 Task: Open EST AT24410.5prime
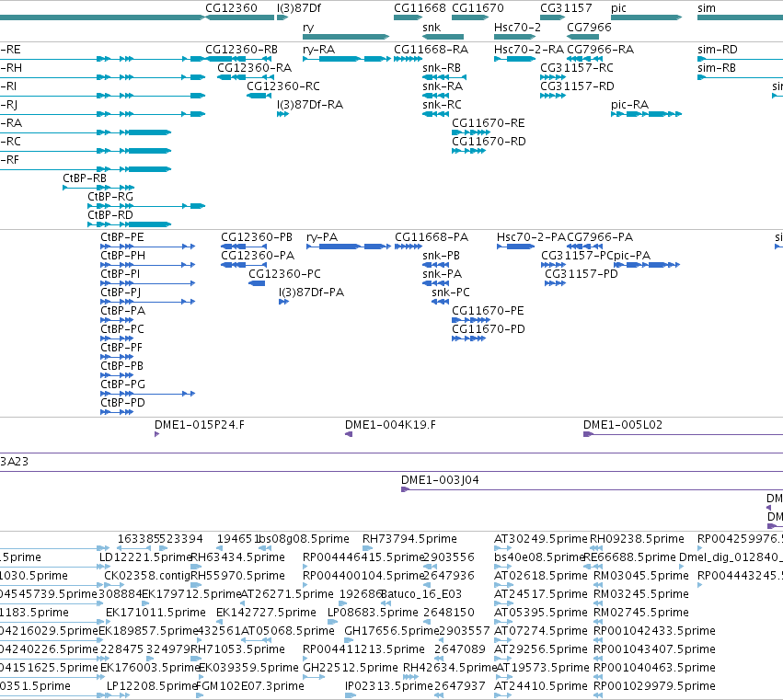[x=541, y=686]
